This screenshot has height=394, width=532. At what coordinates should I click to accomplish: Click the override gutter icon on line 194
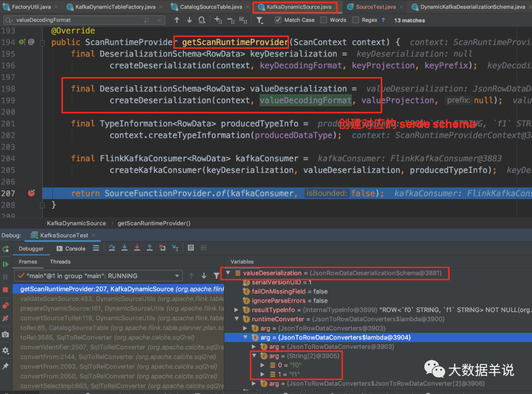22,42
